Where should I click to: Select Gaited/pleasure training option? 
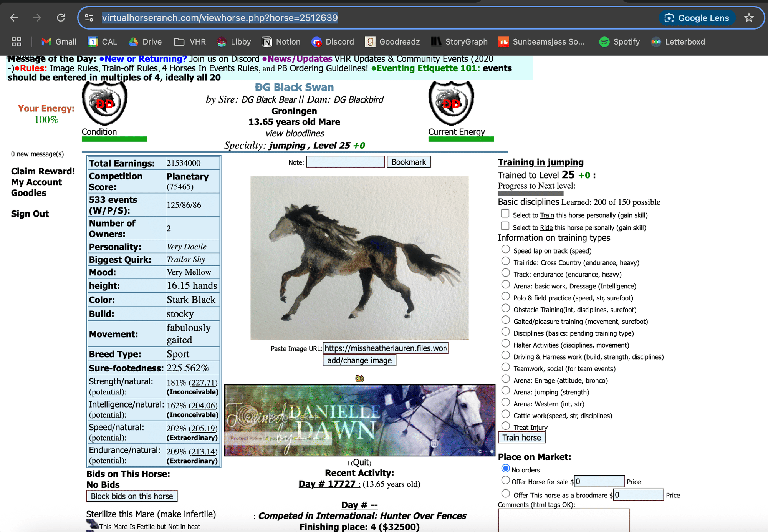(506, 320)
